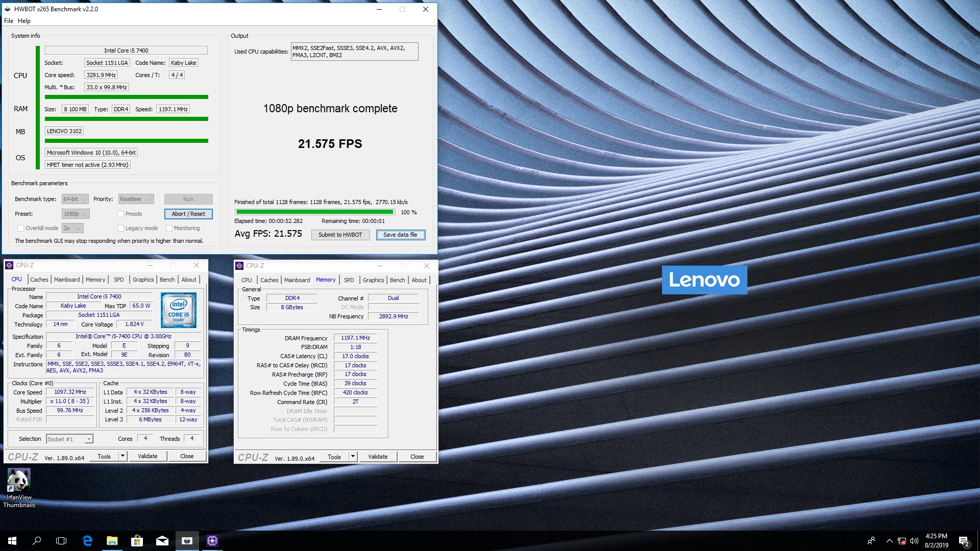Click green bar under RAM info
The width and height of the screenshot is (980, 551).
point(127,119)
